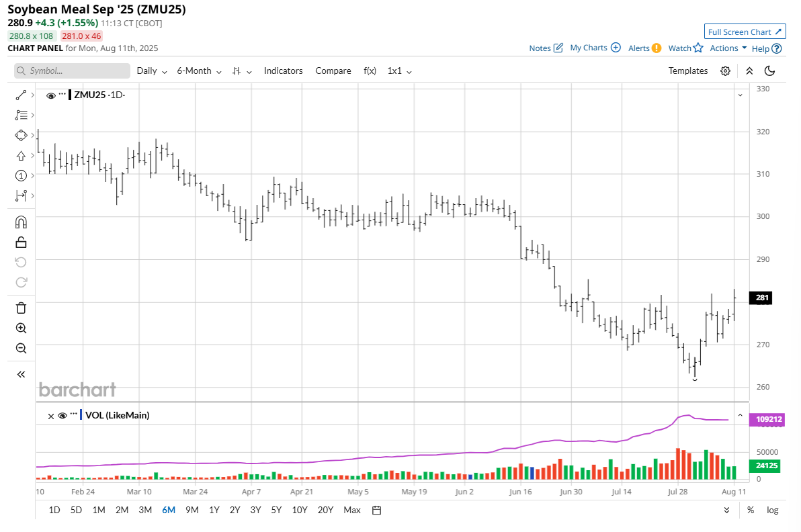Select the 3M time range
This screenshot has width=801, height=532.
click(x=145, y=510)
